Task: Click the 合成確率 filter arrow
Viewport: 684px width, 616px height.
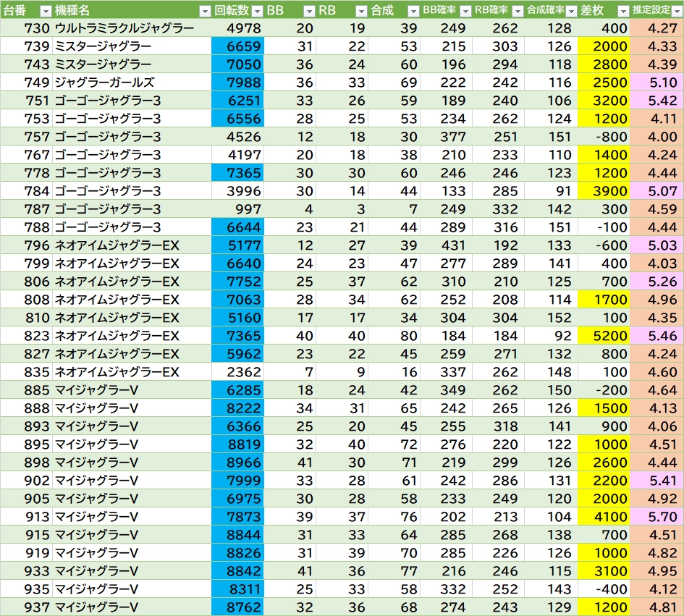Action: [570, 11]
